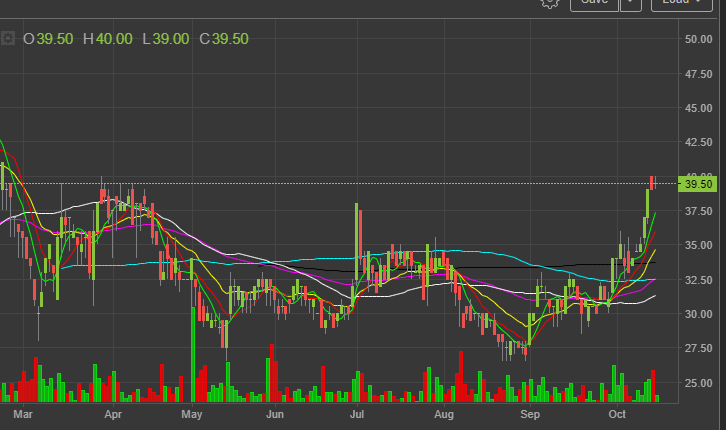This screenshot has width=726, height=430.
Task: Click the Sep label on time axis
Action: (530, 414)
